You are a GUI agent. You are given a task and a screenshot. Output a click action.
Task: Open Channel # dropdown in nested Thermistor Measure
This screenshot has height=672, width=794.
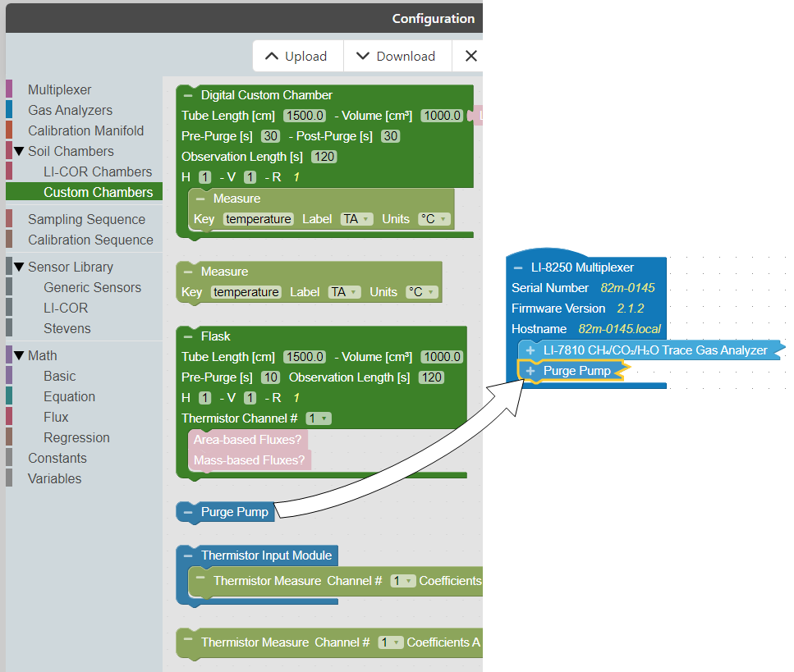[x=403, y=581]
